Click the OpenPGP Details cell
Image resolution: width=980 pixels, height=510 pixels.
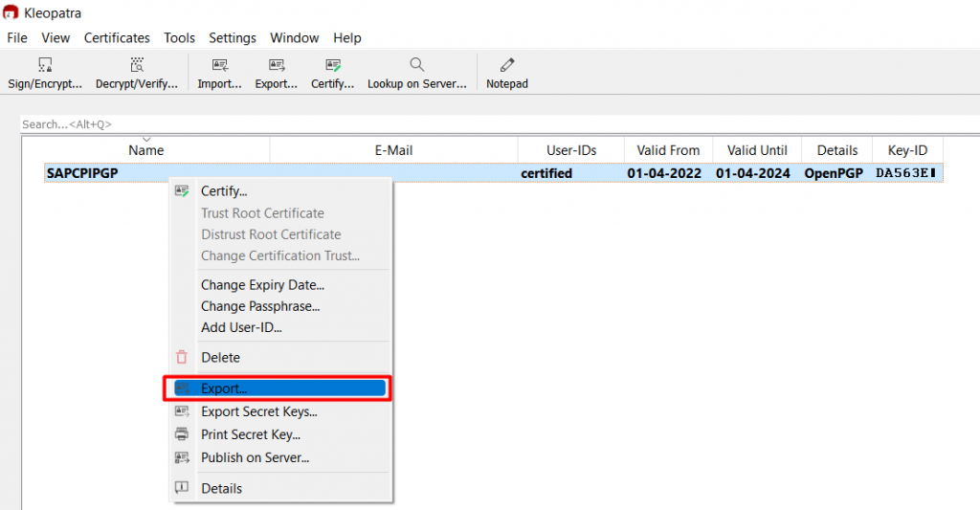pos(834,173)
